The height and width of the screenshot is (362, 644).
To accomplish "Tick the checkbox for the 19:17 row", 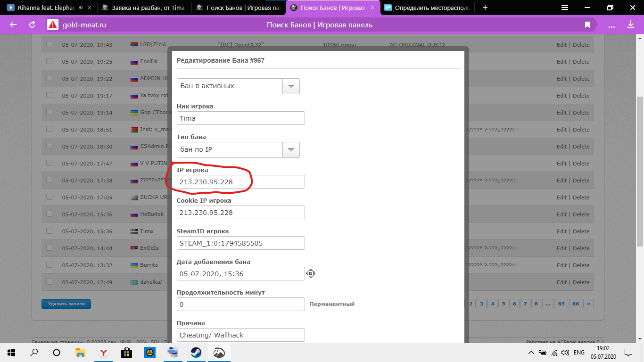I will 49,95.
